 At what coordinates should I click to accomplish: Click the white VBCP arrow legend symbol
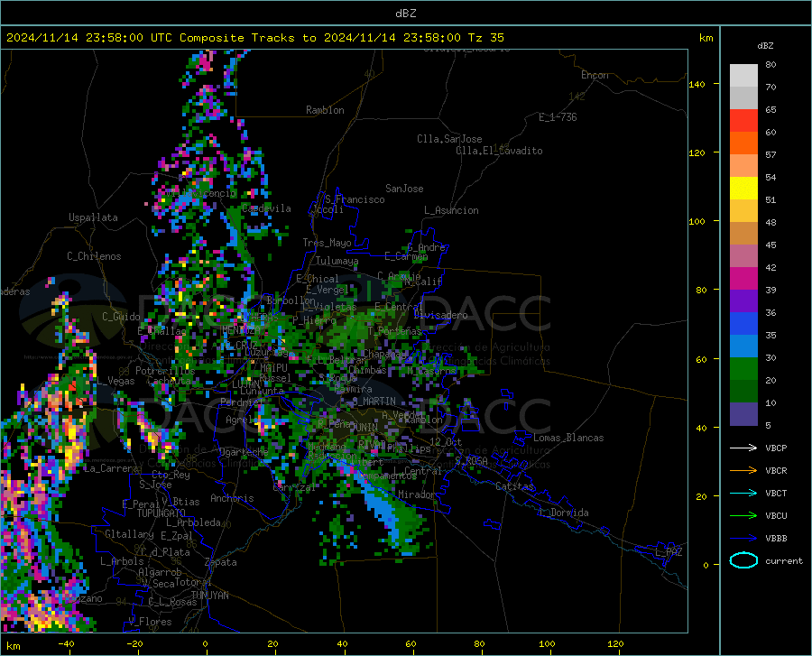(743, 448)
